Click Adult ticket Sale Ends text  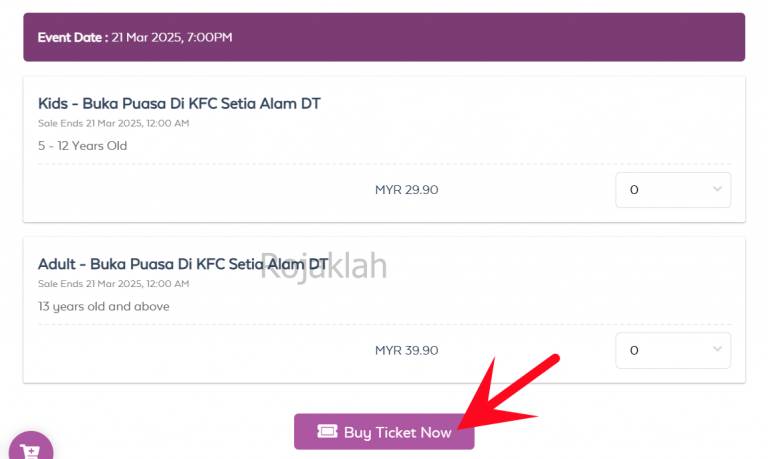point(113,284)
